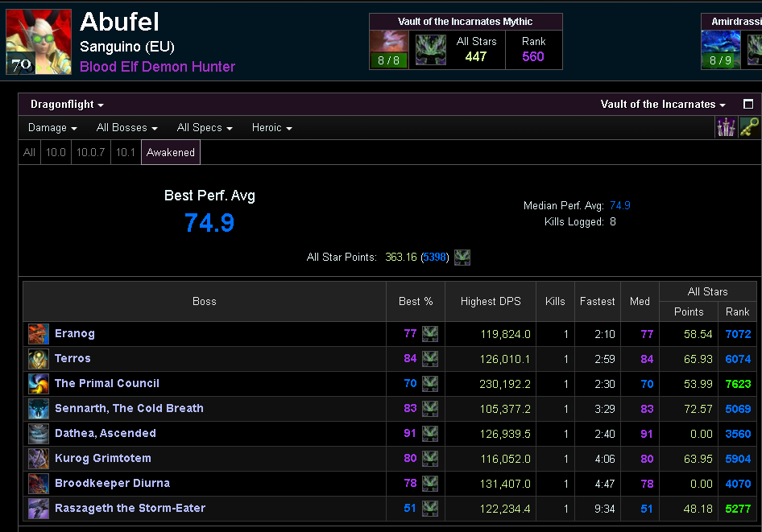Screen dimensions: 762x532
Task: Click the Best % column header
Action: [416, 302]
